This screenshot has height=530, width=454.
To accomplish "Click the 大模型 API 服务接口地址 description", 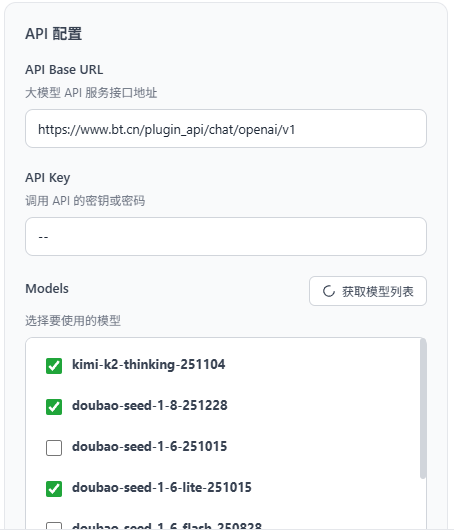I will [91, 93].
